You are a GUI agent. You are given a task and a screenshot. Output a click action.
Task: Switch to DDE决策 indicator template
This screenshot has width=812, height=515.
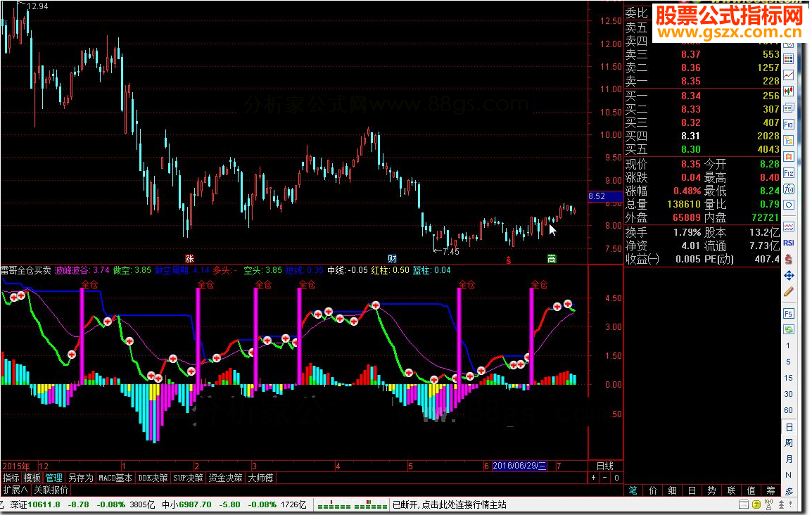point(153,478)
